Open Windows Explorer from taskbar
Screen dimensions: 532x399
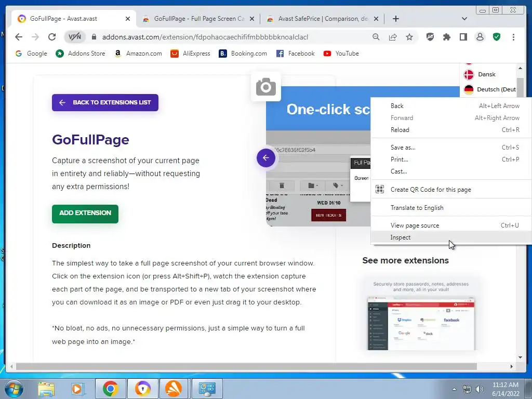(46, 389)
